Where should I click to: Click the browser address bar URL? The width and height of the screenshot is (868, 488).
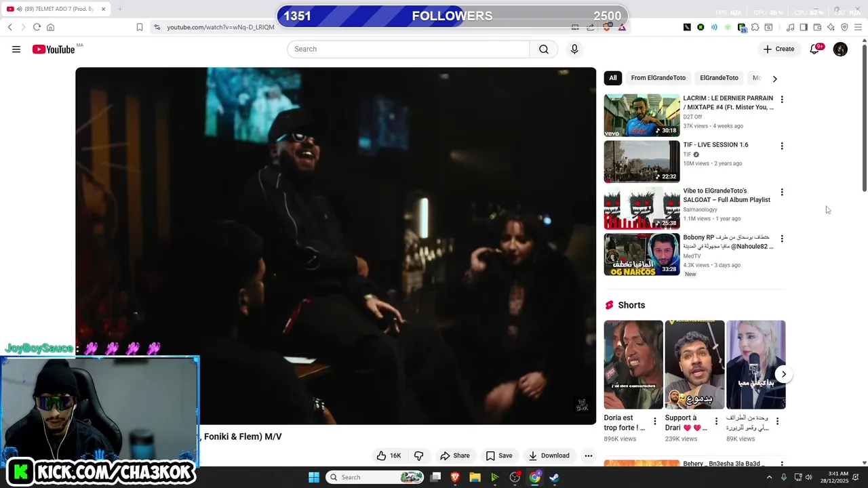tap(220, 27)
